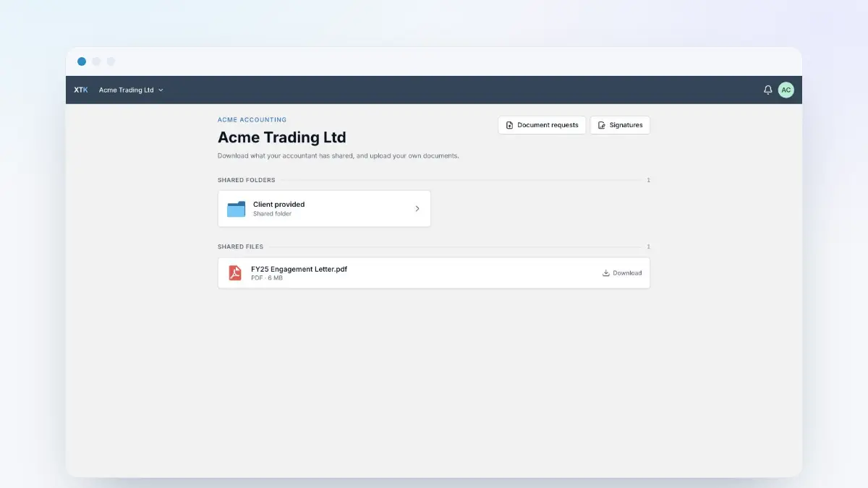The width and height of the screenshot is (868, 488).
Task: Open the Client provided shared folder
Action: pyautogui.click(x=324, y=209)
